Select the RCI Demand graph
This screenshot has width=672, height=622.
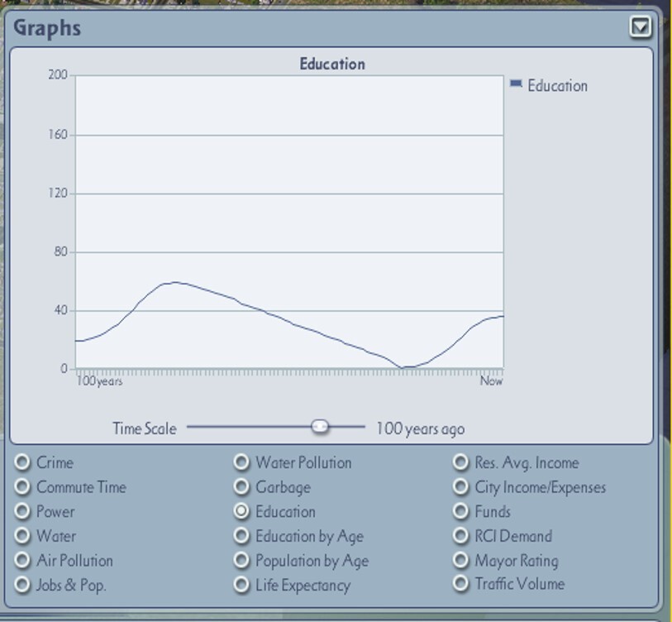460,536
